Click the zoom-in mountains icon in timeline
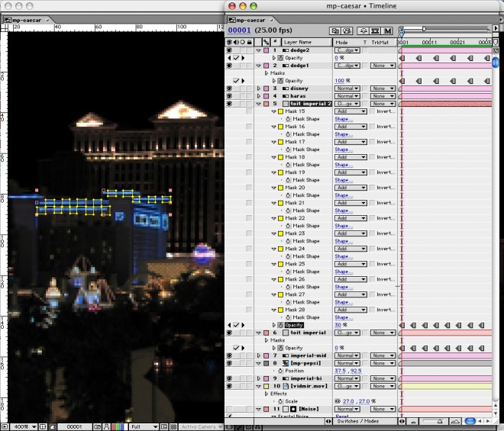504x431 pixels. pos(454,420)
